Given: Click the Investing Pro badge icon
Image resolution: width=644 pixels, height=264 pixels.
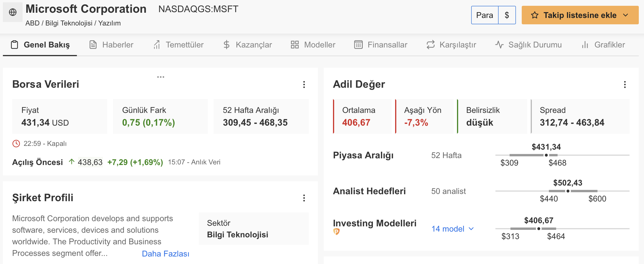Looking at the screenshot, I should [336, 232].
